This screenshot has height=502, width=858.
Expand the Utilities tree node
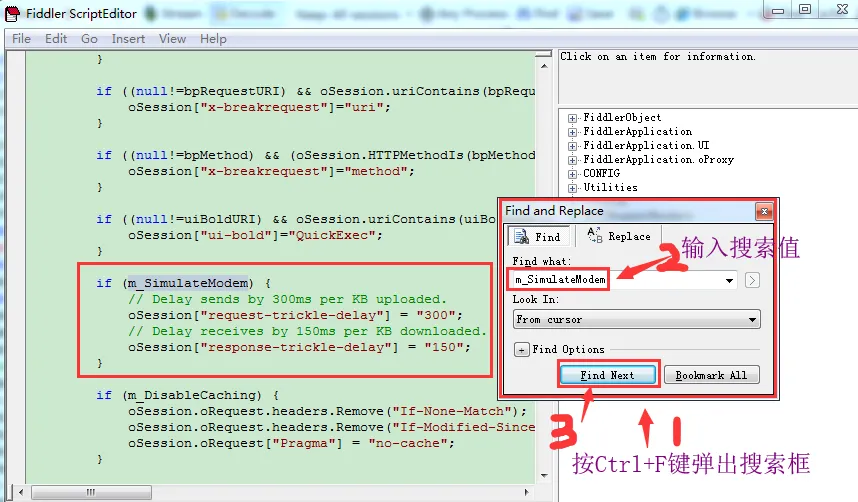point(572,188)
